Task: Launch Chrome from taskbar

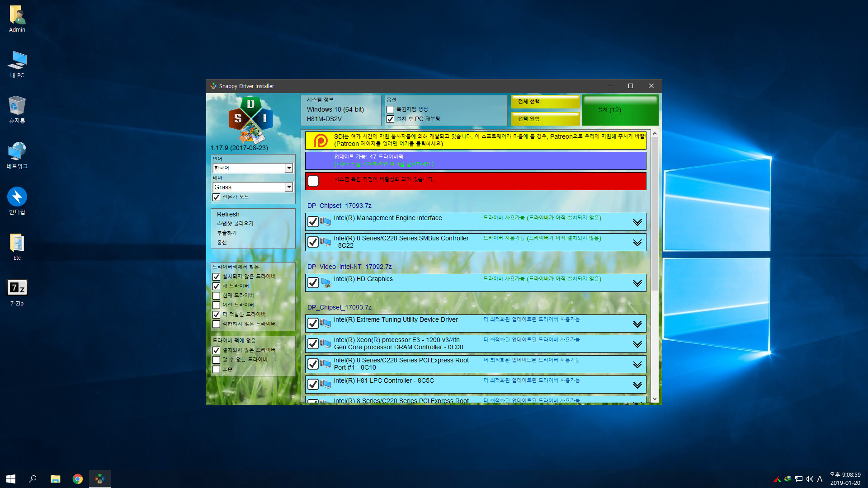Action: [x=78, y=479]
